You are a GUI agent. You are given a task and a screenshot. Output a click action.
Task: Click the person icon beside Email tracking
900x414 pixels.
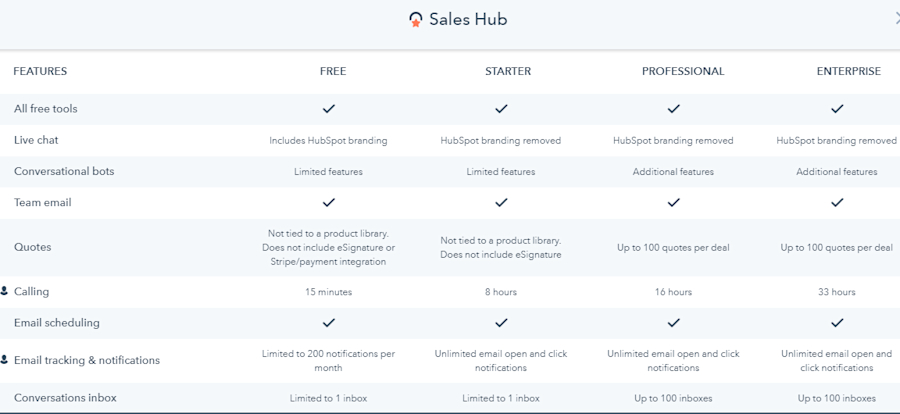click(4, 360)
